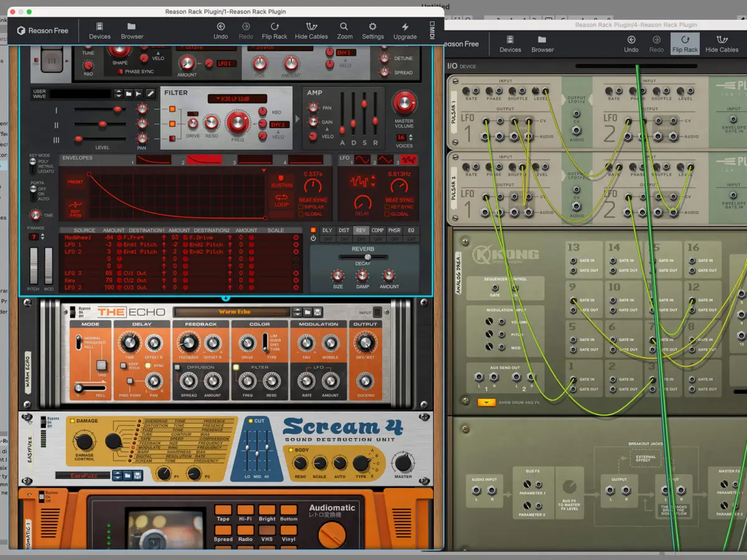The width and height of the screenshot is (747, 560).
Task: Toggle the SYNC button on The Echo delay
Action: [148, 366]
